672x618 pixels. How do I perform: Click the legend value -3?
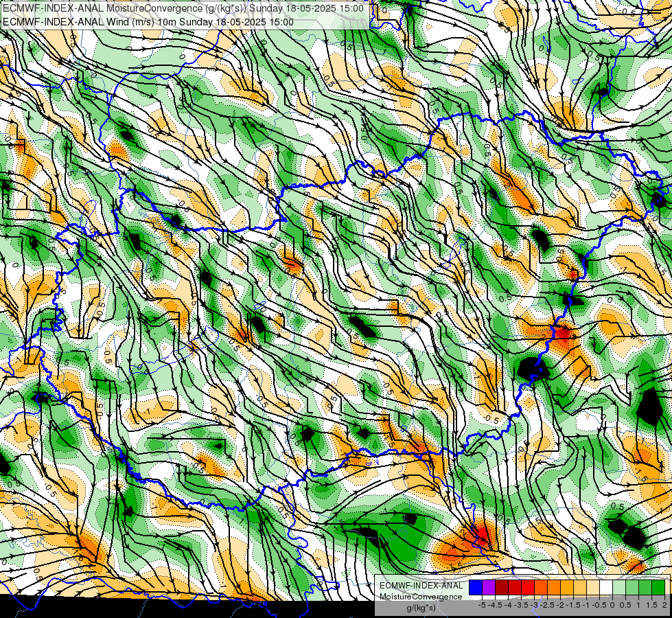[x=534, y=605]
